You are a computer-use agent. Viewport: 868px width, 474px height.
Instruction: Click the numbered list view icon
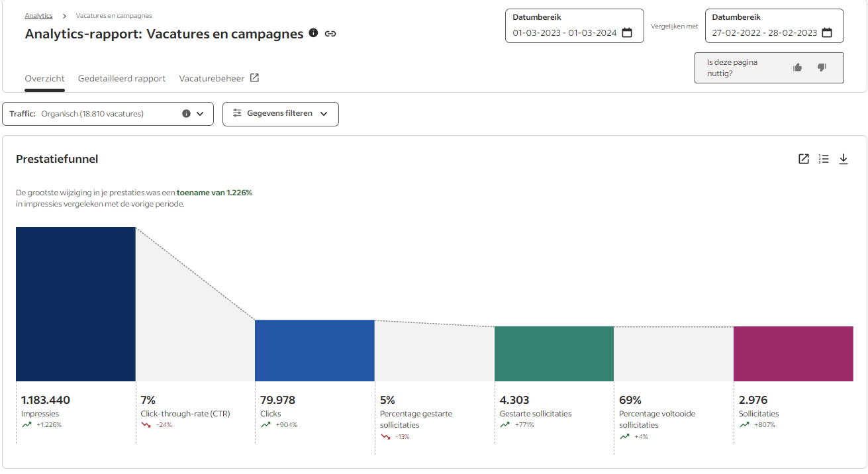coord(824,159)
